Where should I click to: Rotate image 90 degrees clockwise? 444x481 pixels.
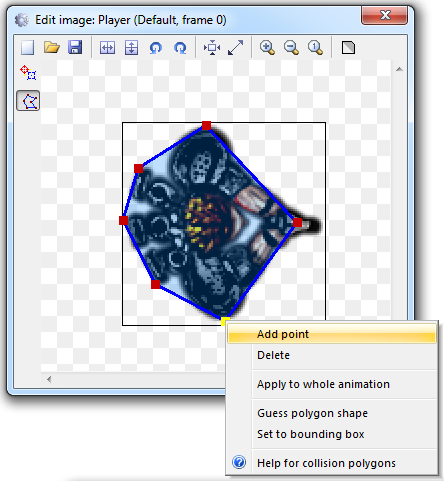point(180,47)
